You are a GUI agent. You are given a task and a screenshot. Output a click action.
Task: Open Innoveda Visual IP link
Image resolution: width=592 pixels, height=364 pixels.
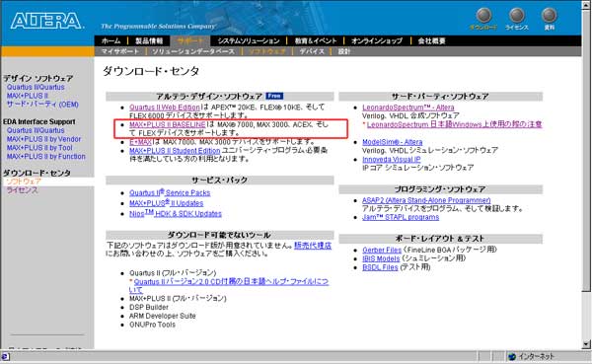(x=391, y=160)
